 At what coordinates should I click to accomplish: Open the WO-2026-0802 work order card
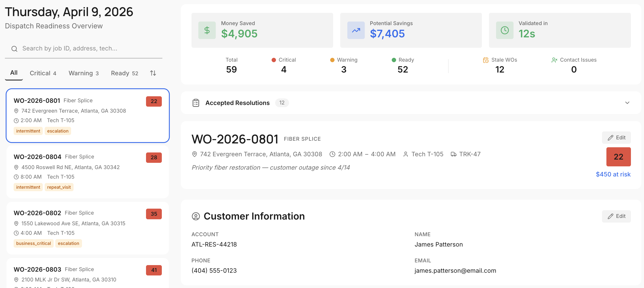88,228
